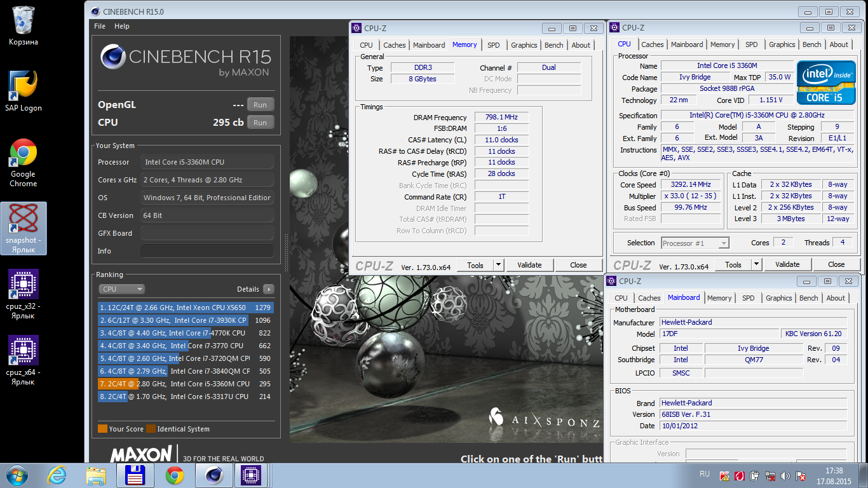Click the Ranking Details arrow button
The height and width of the screenshot is (488, 868).
[x=269, y=289]
